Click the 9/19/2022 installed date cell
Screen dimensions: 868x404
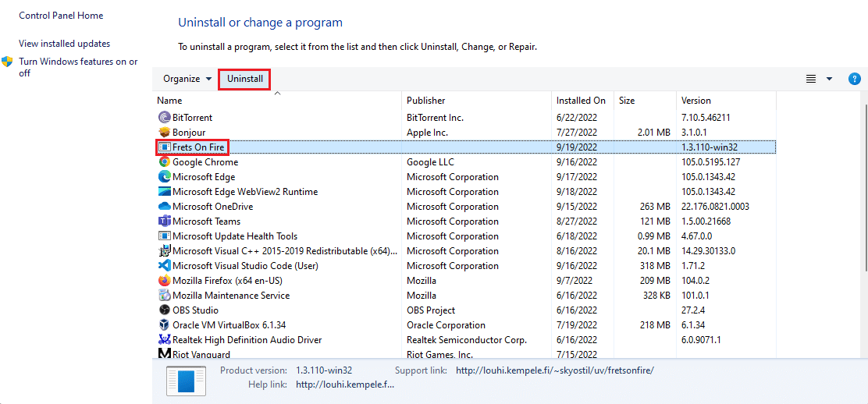[577, 147]
